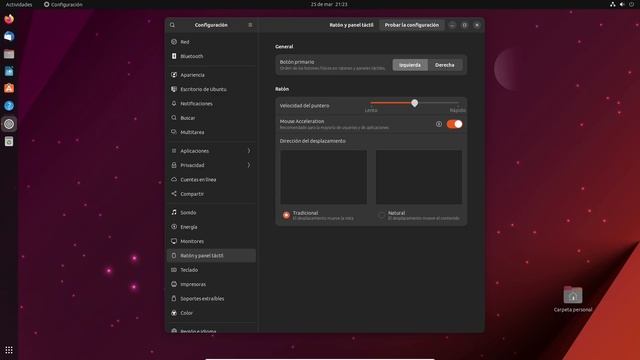640x360 pixels.
Task: Click Tradicional scroll preview thumbnail
Action: click(x=323, y=177)
